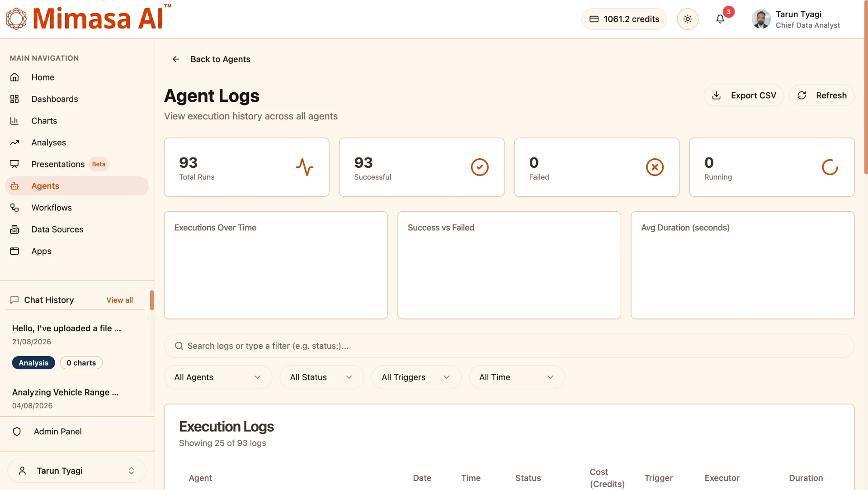Screen dimensions: 868x490
Task: Click the Duration column header
Action: coord(806,478)
